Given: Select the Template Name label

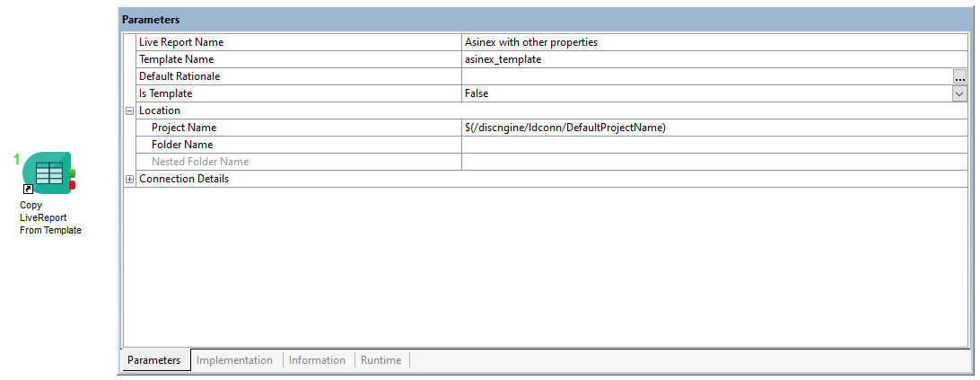Looking at the screenshot, I should pyautogui.click(x=176, y=59).
